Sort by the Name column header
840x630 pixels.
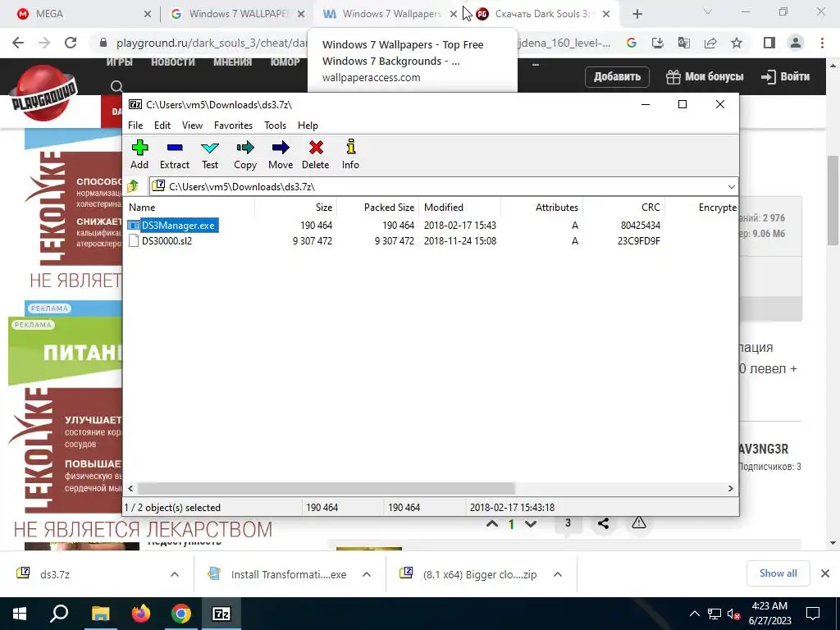click(x=190, y=208)
